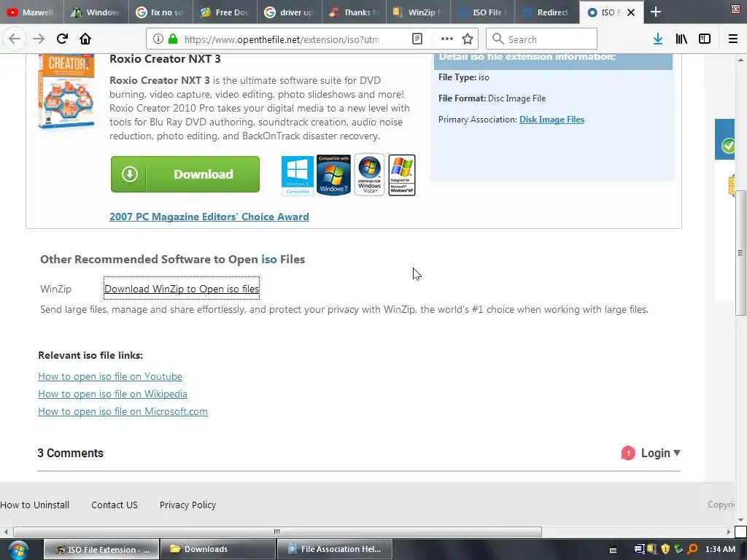Click the Windows Vista certified badge

369,174
